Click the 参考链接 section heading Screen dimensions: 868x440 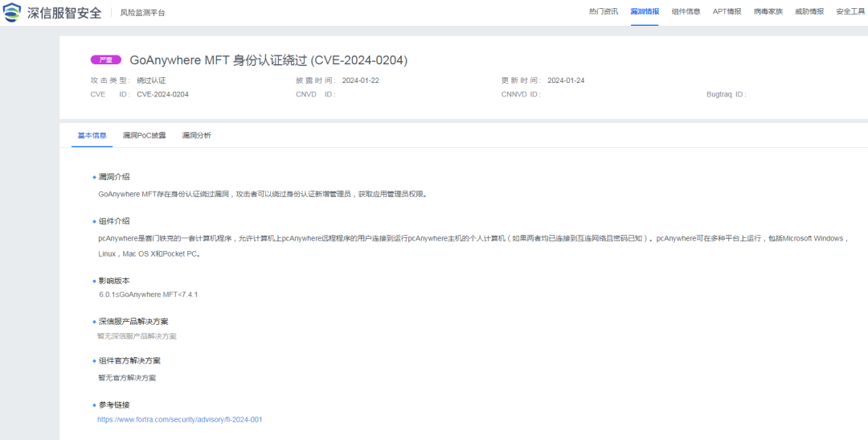(114, 405)
